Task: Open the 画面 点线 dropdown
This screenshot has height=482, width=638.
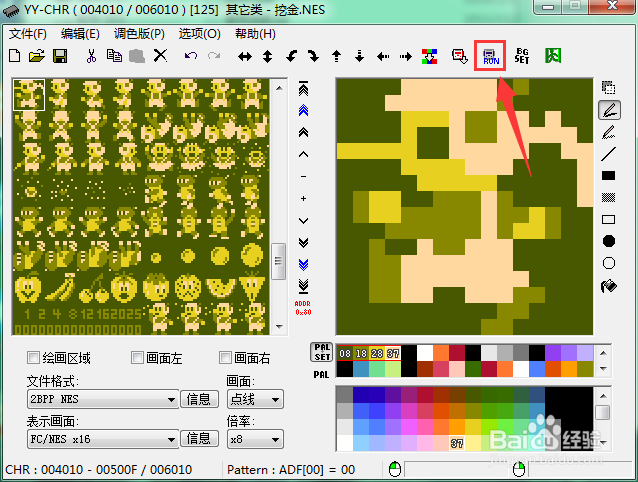Action: 255,399
